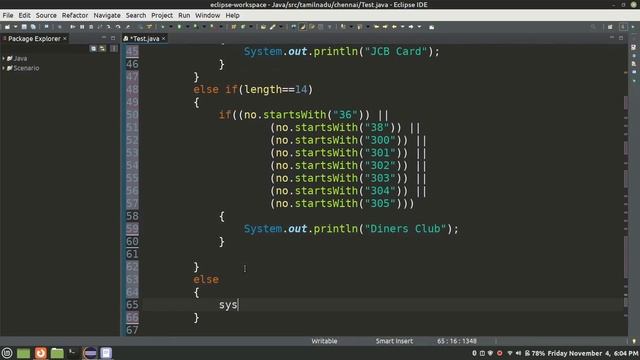Click the Eclipse taskbar window button
The height and width of the screenshot is (360, 640).
tap(90, 353)
